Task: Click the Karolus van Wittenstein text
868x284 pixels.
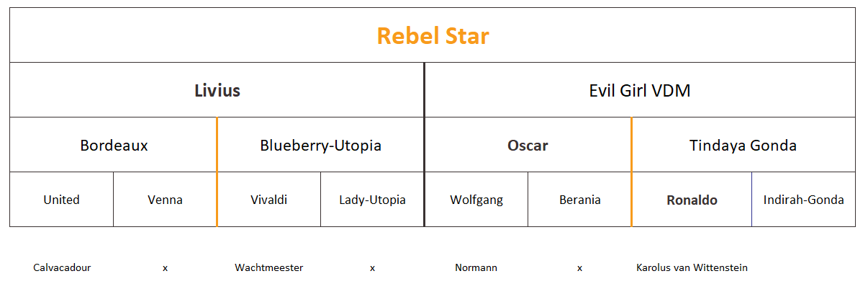Action: tap(692, 267)
